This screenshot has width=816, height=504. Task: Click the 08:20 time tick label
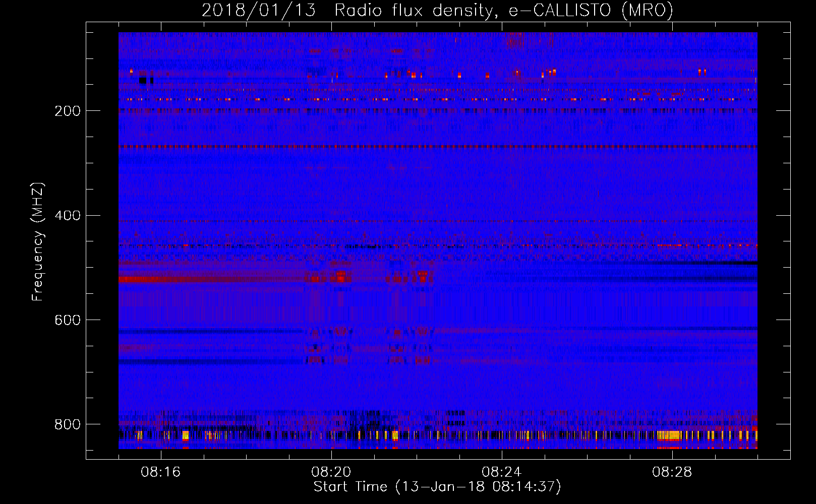[x=331, y=472]
